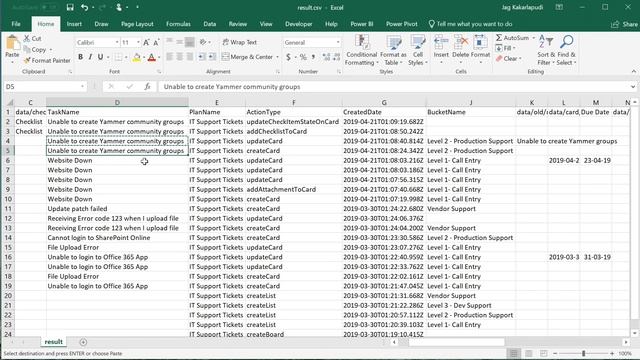
Task: Click the formula bar text
Action: point(232,87)
